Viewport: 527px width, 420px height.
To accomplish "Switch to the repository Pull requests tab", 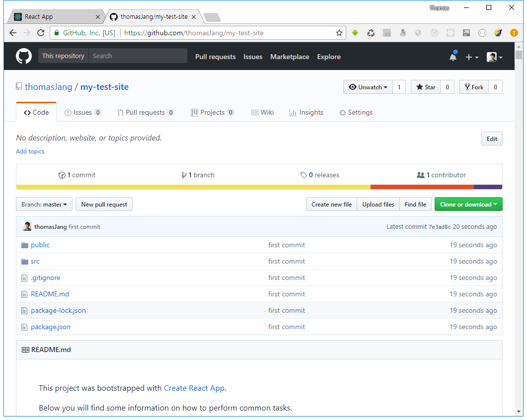I will (x=146, y=113).
